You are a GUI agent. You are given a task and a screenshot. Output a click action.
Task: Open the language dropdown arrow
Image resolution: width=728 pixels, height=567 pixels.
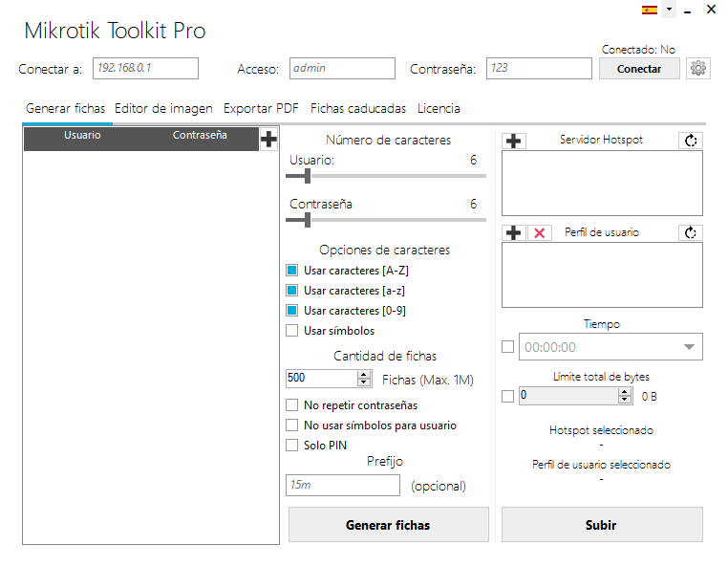(669, 9)
